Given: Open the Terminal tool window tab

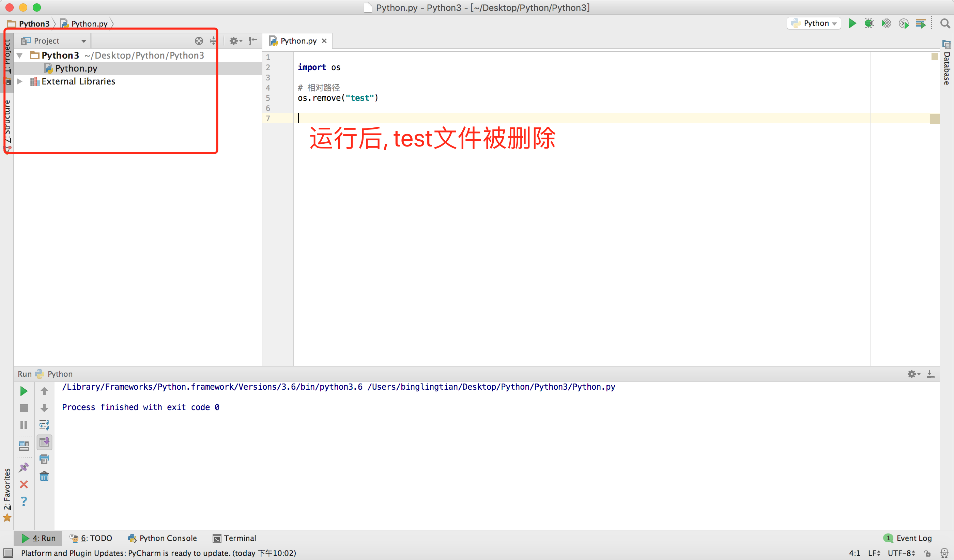Looking at the screenshot, I should click(x=235, y=538).
